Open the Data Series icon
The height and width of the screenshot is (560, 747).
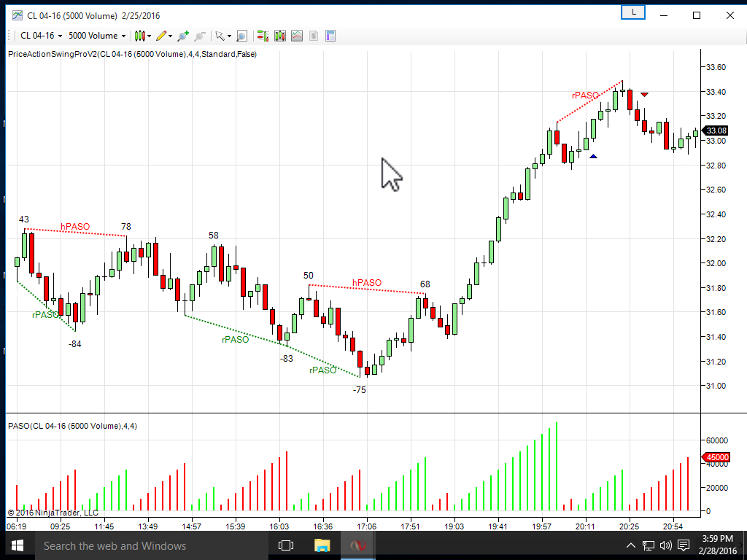279,36
